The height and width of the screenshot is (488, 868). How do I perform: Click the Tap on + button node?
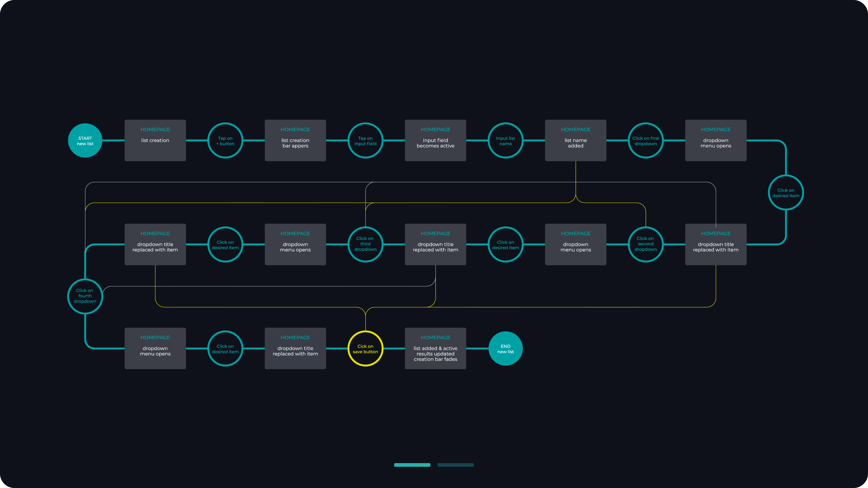click(225, 141)
